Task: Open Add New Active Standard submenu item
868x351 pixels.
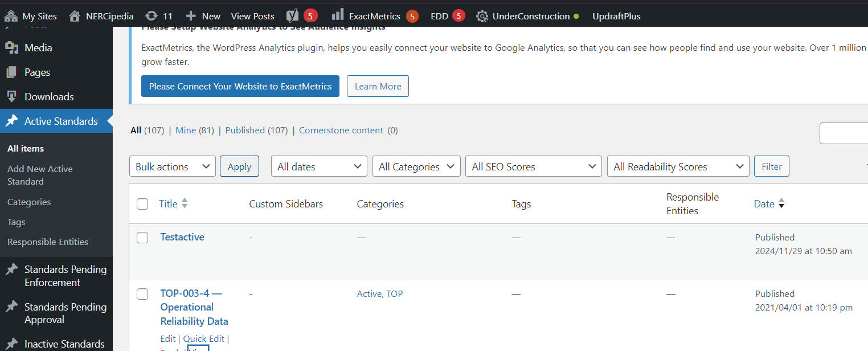Action: (40, 175)
